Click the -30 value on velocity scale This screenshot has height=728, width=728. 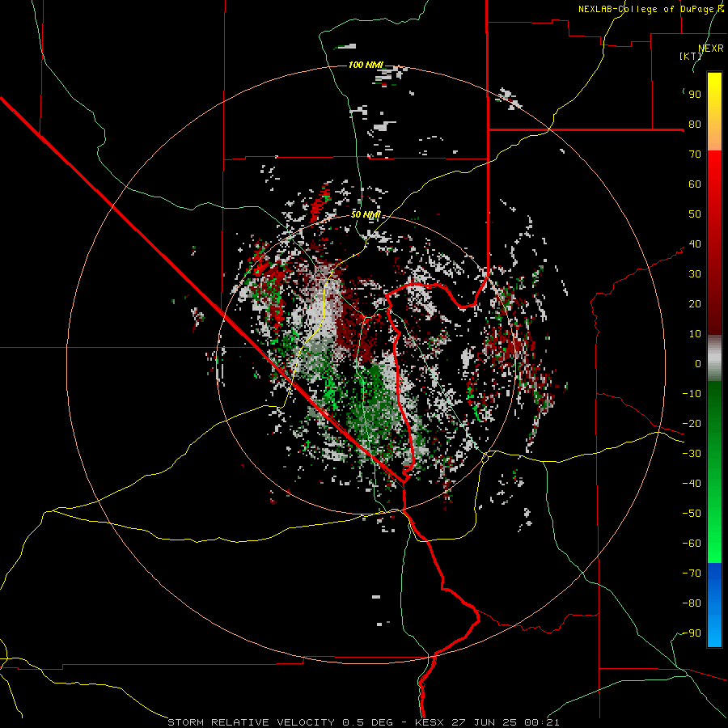point(692,454)
